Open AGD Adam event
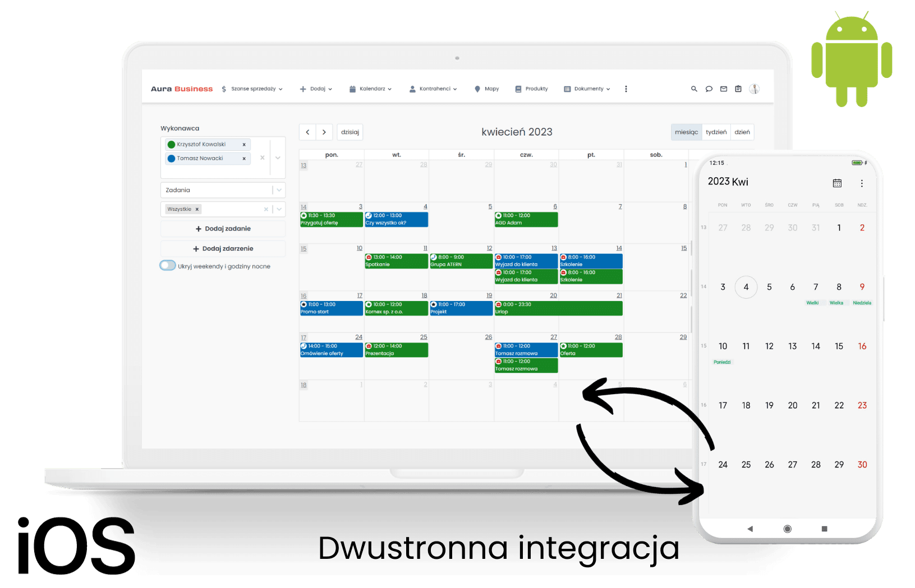Screen dimensions: 915x588 (x=526, y=219)
